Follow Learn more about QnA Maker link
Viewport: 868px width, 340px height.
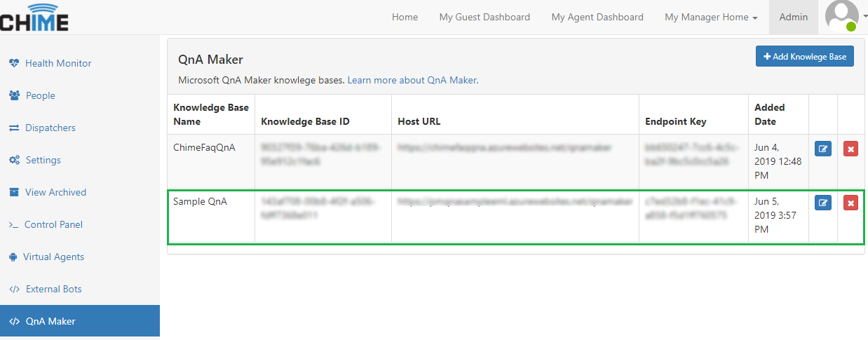point(412,80)
